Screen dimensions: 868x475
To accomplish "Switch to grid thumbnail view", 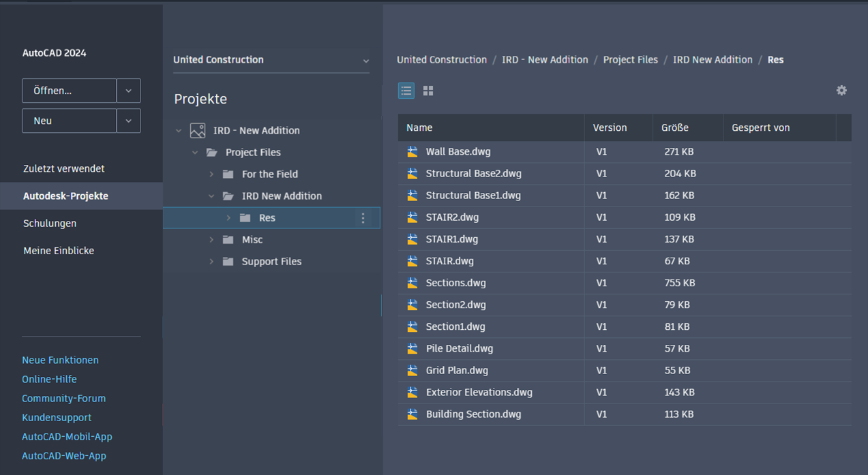I will click(428, 91).
